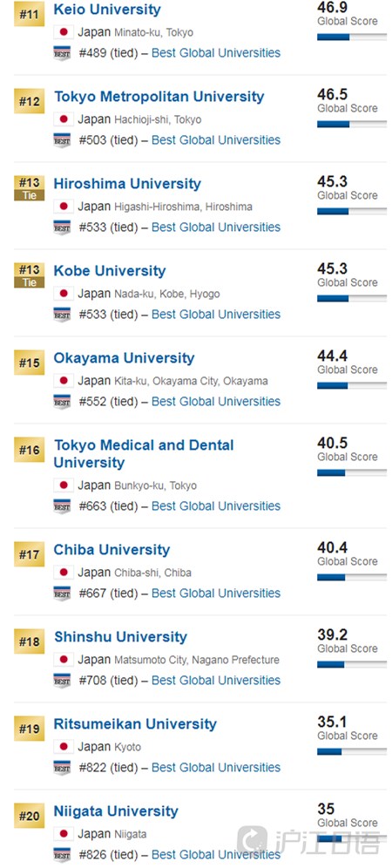
Task: Open the Shinshu University page
Action: click(121, 636)
